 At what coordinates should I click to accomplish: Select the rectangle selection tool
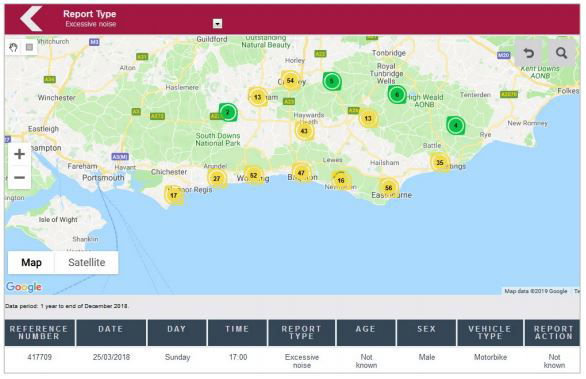(30, 47)
